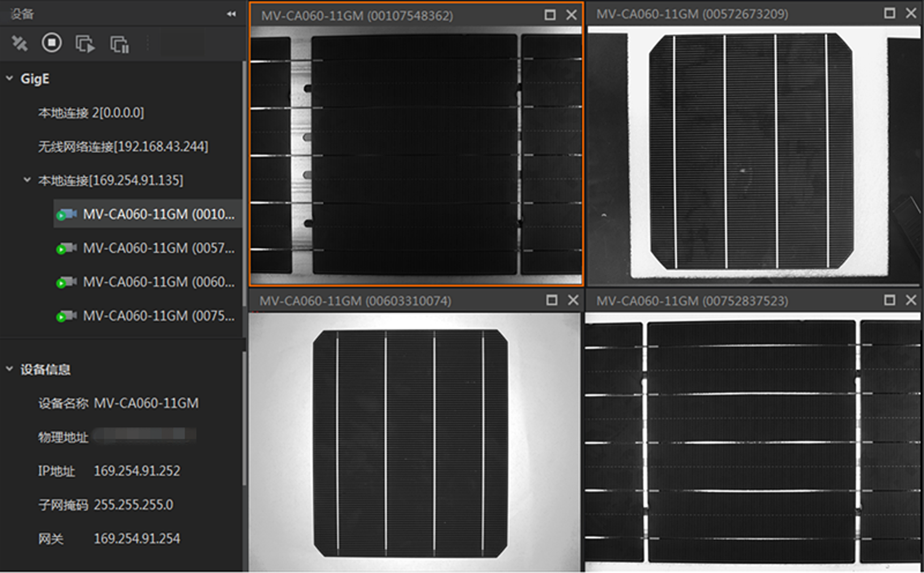Start batch acquisition on all cameras

point(85,44)
